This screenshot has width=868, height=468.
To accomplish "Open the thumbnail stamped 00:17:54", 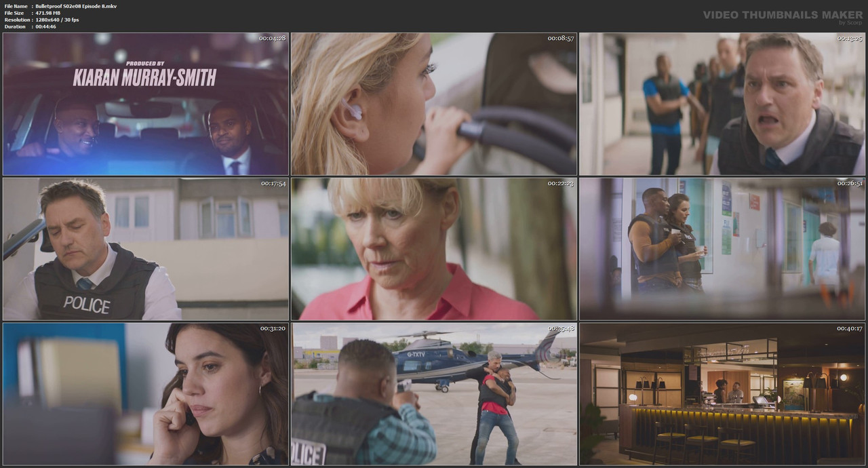I will point(146,249).
